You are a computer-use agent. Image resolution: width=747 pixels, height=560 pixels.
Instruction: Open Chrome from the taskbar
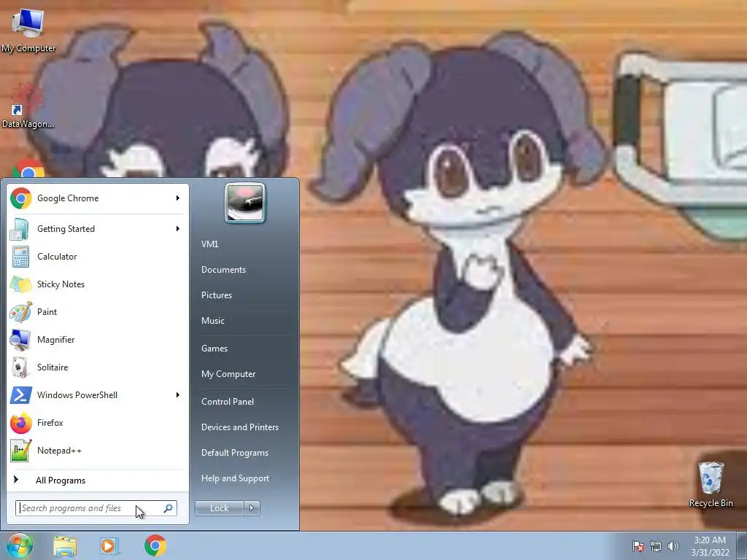155,545
